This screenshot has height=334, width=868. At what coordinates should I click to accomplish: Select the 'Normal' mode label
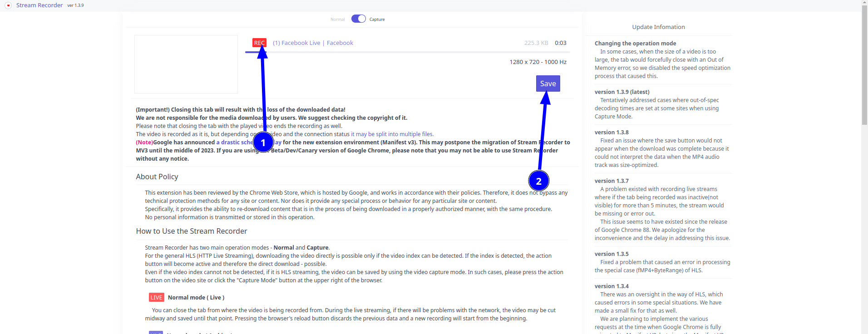coord(337,20)
